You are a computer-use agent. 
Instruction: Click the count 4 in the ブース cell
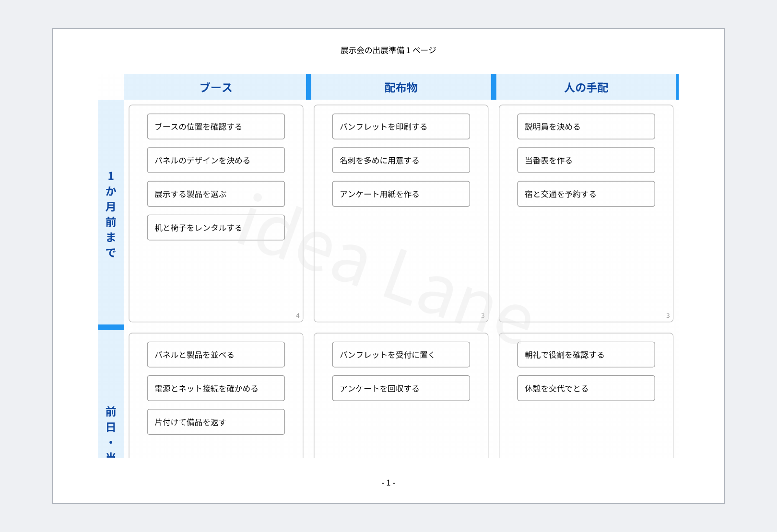pyautogui.click(x=298, y=316)
